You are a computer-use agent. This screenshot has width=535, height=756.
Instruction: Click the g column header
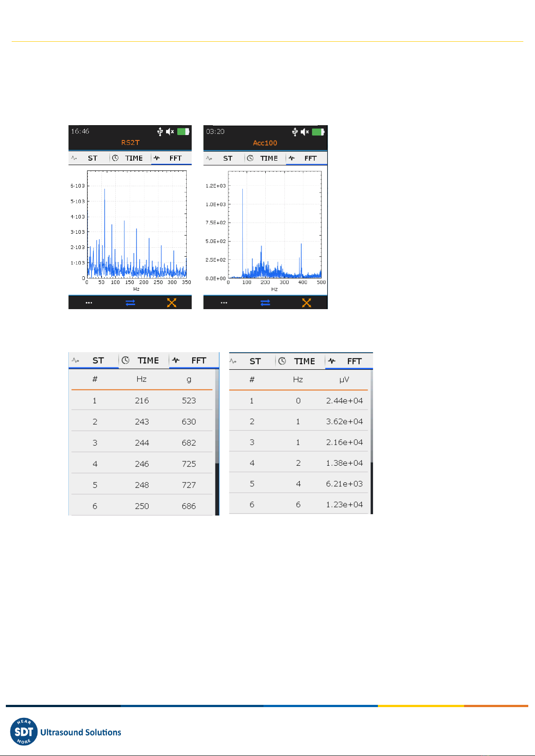point(189,380)
